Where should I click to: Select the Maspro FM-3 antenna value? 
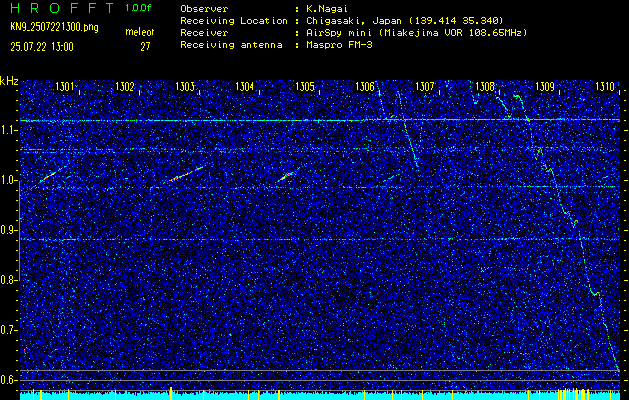click(x=339, y=45)
